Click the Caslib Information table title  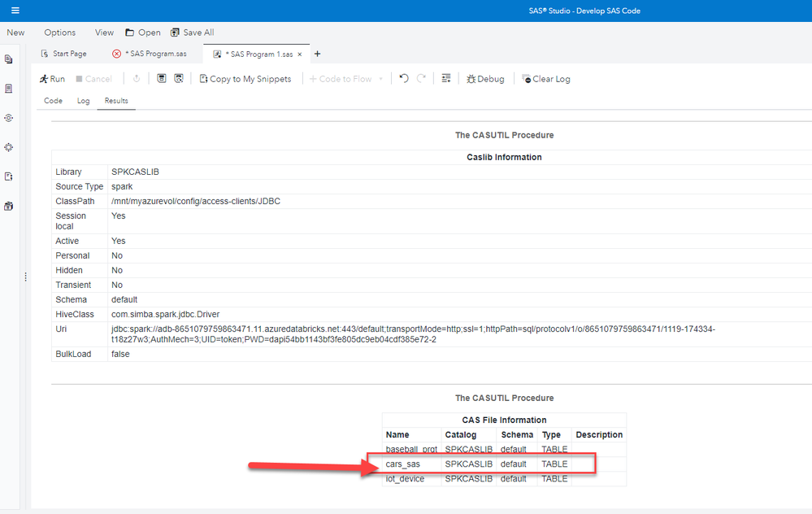click(x=504, y=157)
